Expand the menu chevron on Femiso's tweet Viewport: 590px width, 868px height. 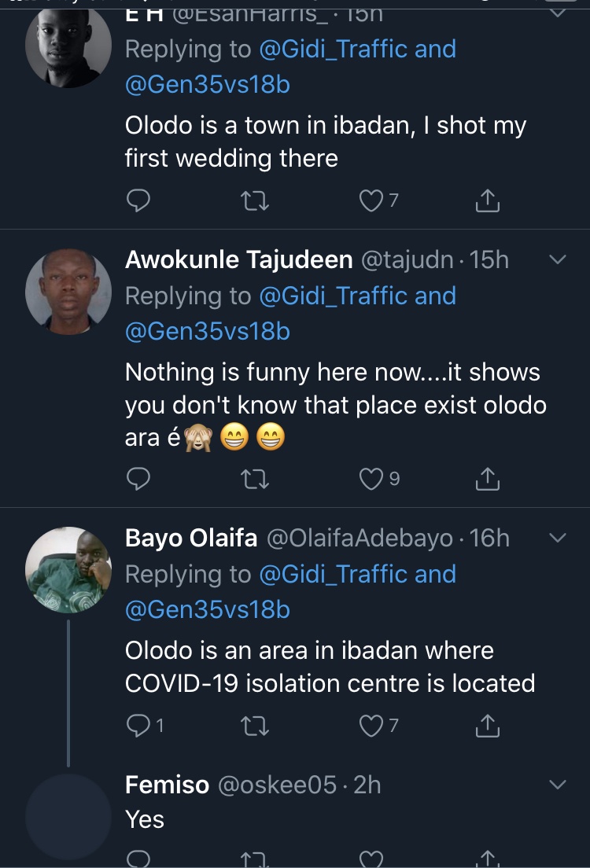tap(557, 785)
